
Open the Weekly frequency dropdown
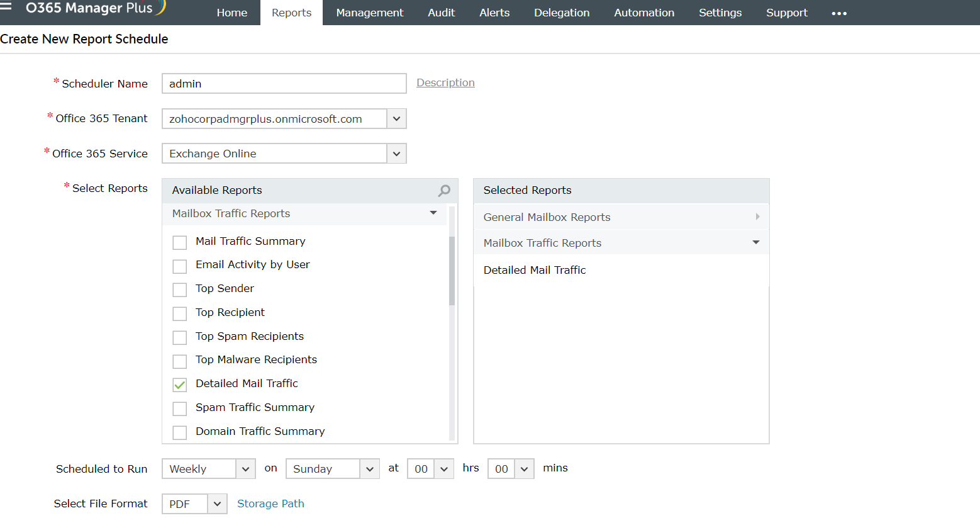click(245, 469)
